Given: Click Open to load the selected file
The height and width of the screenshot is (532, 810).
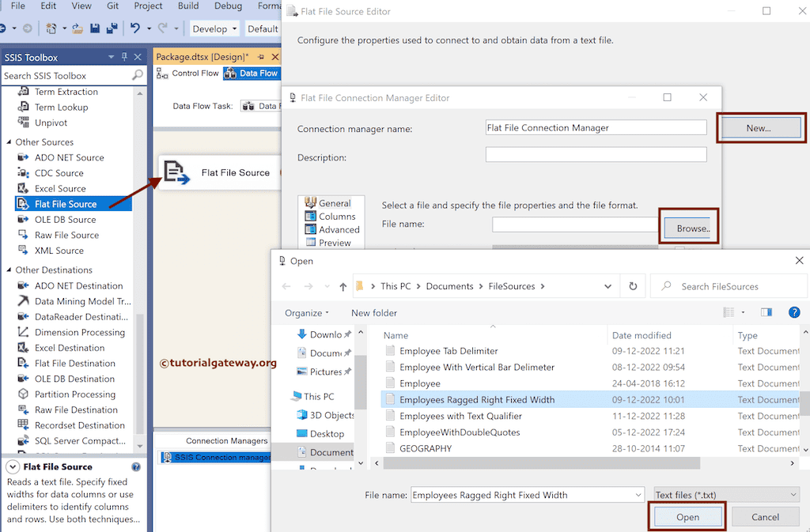Looking at the screenshot, I should [687, 516].
